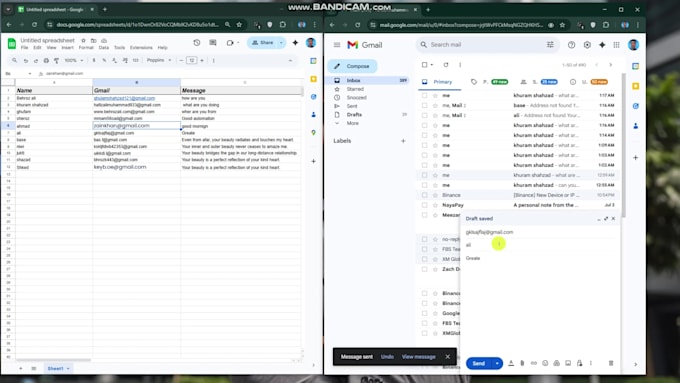Open the select dropdown arrow beside Gmail checkbox

[432, 65]
